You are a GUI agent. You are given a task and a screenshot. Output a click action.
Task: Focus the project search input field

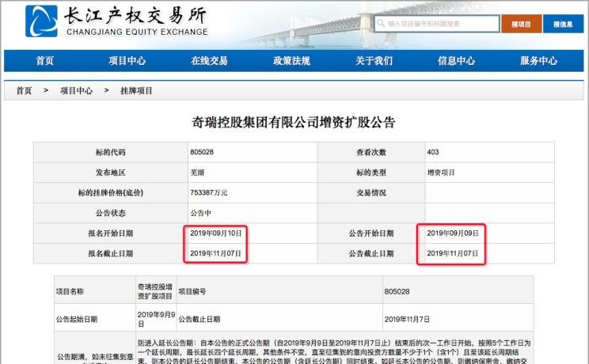pyautogui.click(x=437, y=24)
